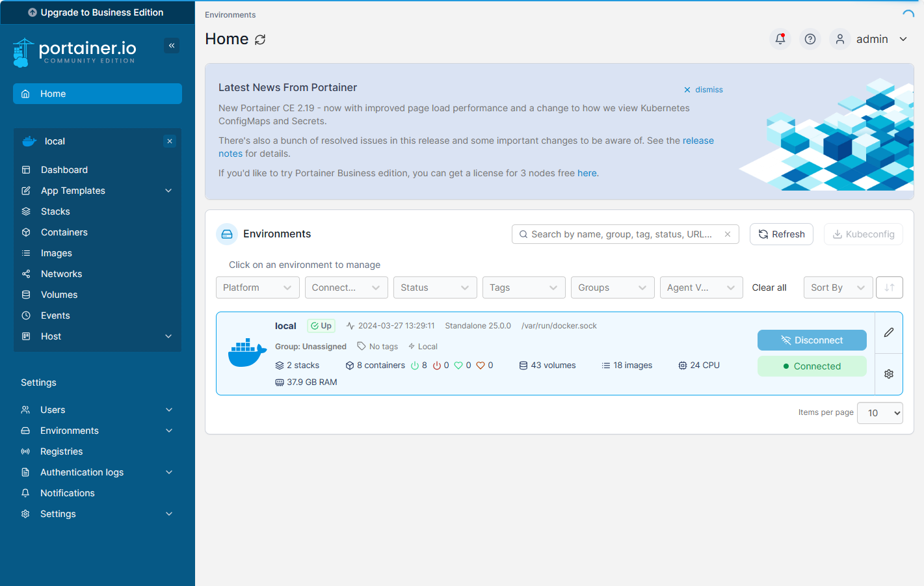This screenshot has width=924, height=586.
Task: Open the Agent Version filter dropdown
Action: click(702, 287)
